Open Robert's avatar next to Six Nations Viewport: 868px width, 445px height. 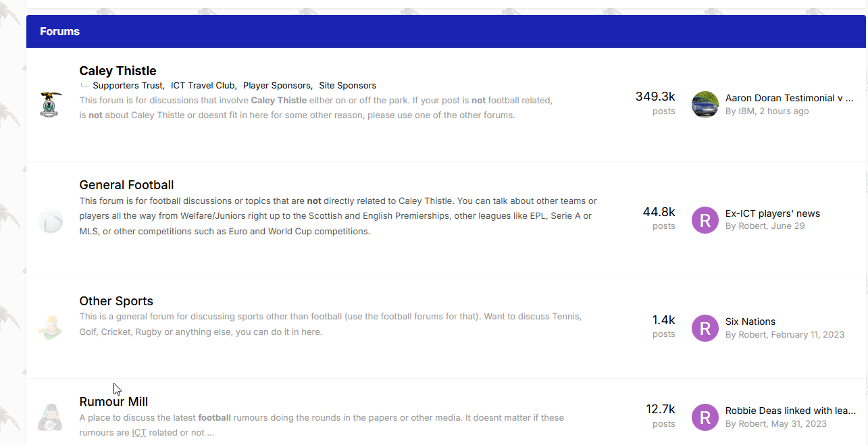705,328
